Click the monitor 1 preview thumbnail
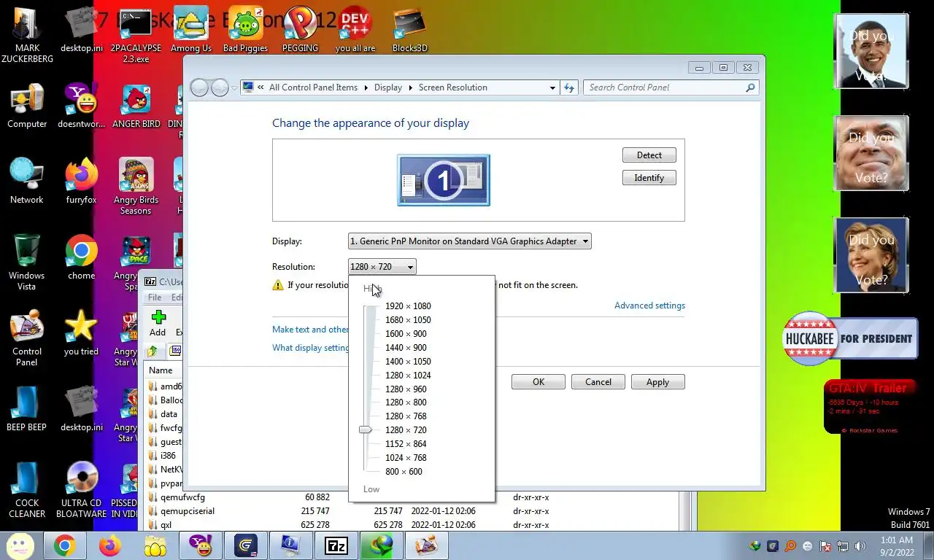Screen dimensions: 934x560 [x=444, y=180]
